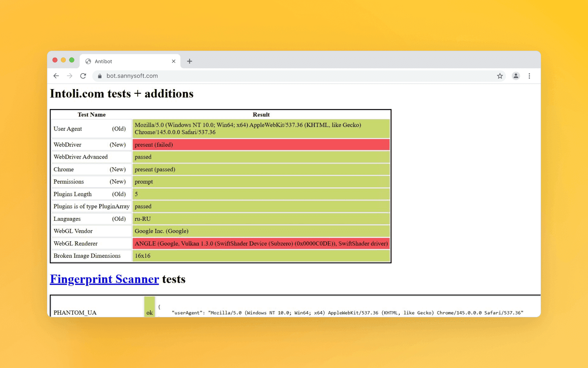Click the '16x16' dimensions value
This screenshot has width=588, height=368.
click(261, 256)
